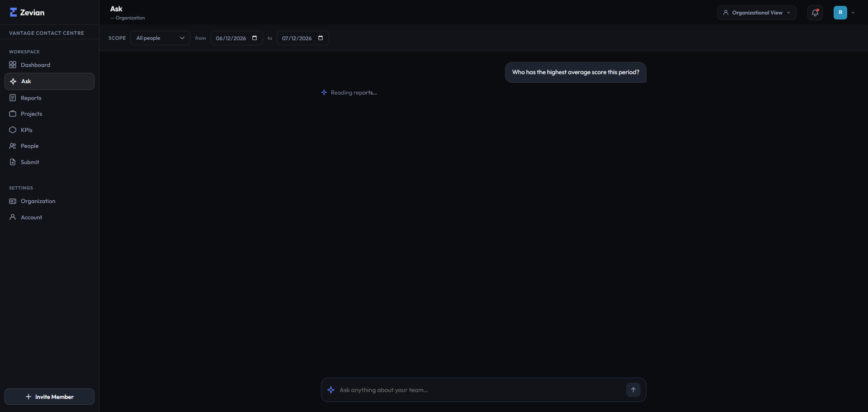Click the SCOPE label

tap(117, 38)
